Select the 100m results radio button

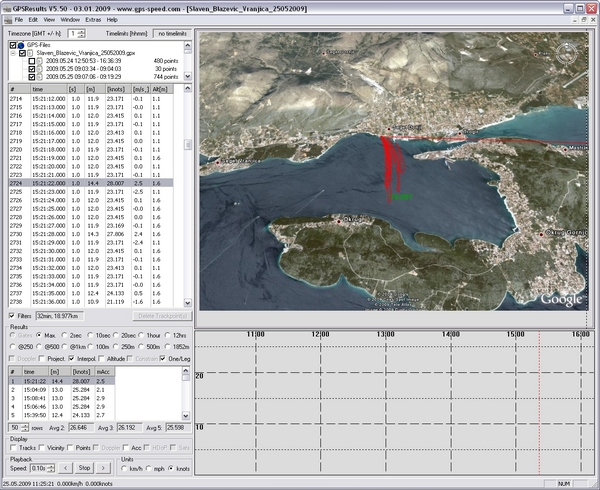pos(90,347)
